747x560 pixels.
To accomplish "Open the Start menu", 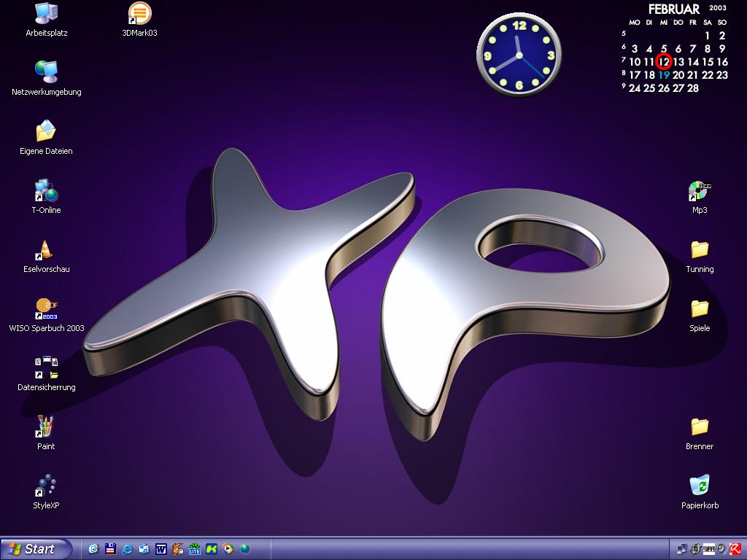I will [x=36, y=549].
